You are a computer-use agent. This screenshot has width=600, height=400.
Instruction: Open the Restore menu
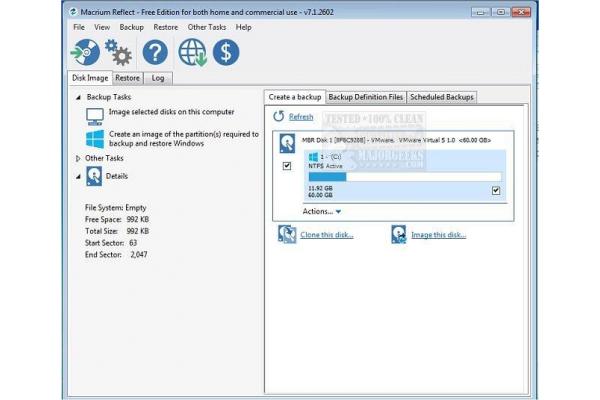click(165, 27)
